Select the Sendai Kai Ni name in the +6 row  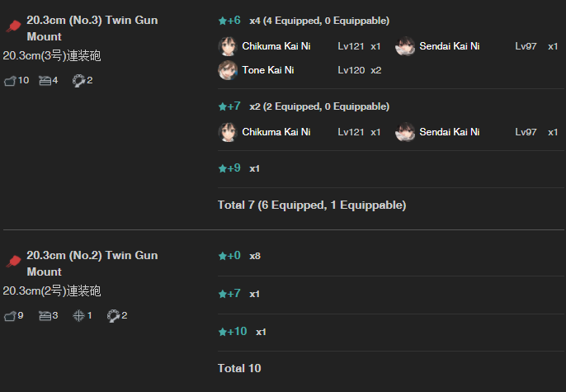450,46
